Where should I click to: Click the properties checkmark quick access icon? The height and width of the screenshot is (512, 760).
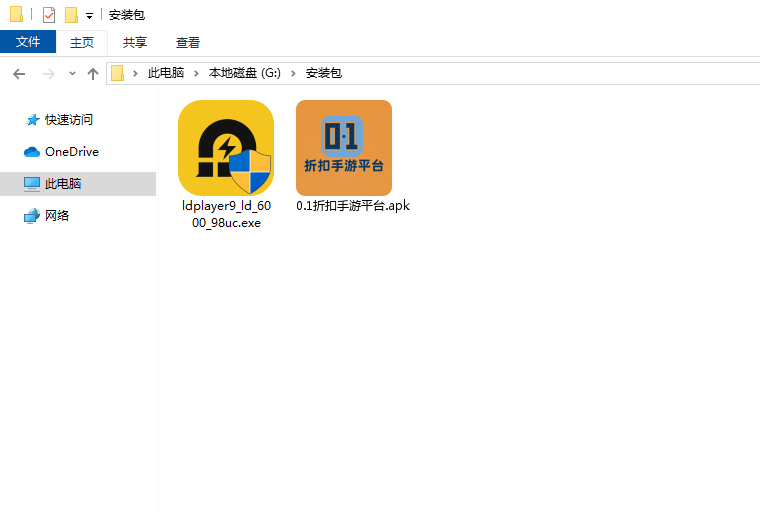[x=49, y=15]
